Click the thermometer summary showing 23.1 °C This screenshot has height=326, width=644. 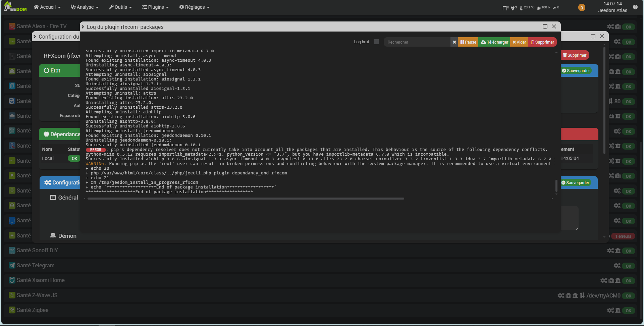pyautogui.click(x=527, y=7)
